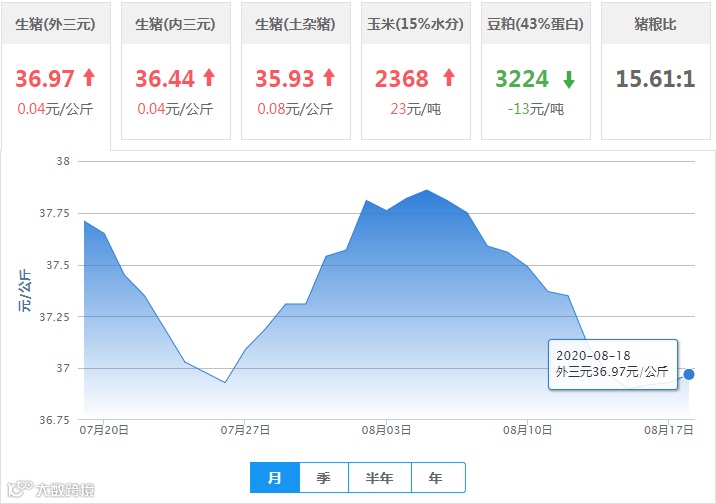
Task: Click the 2020-08-18 tooltip box
Action: [x=613, y=364]
